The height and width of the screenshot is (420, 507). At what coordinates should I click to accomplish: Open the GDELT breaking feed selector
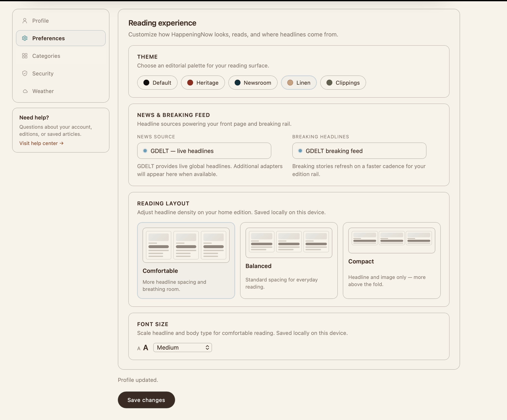[x=359, y=151]
